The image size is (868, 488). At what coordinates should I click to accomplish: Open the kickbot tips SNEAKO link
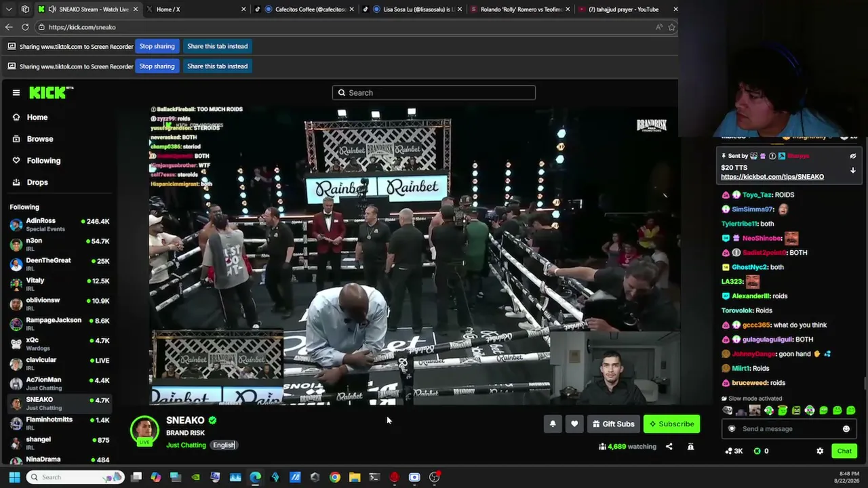point(772,177)
